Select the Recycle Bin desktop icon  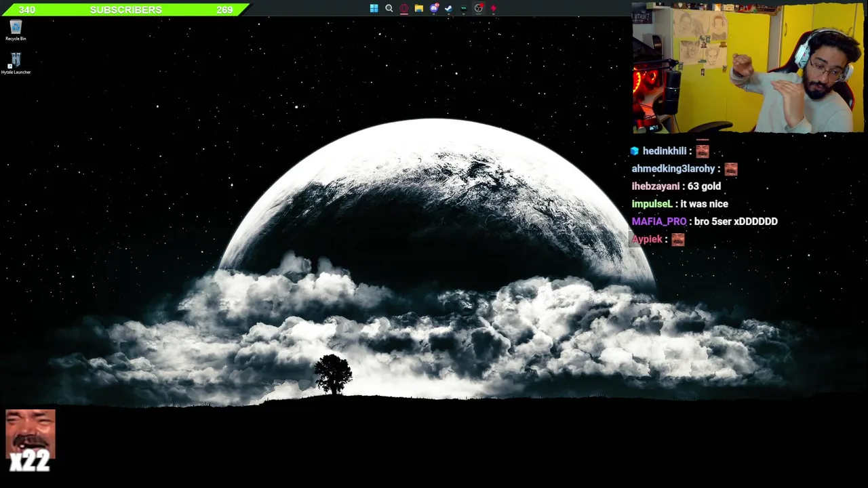point(16,30)
